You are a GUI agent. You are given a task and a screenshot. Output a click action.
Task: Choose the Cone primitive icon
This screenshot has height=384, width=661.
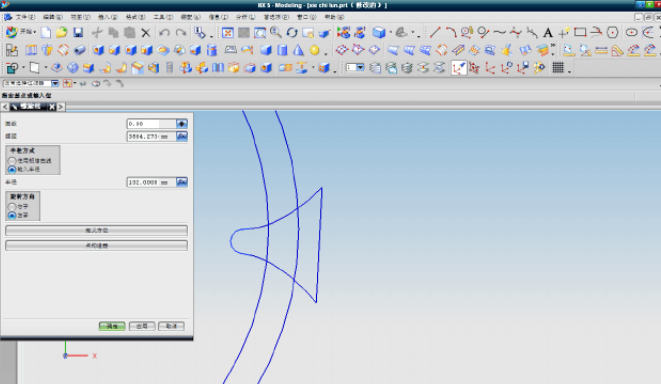point(298,50)
